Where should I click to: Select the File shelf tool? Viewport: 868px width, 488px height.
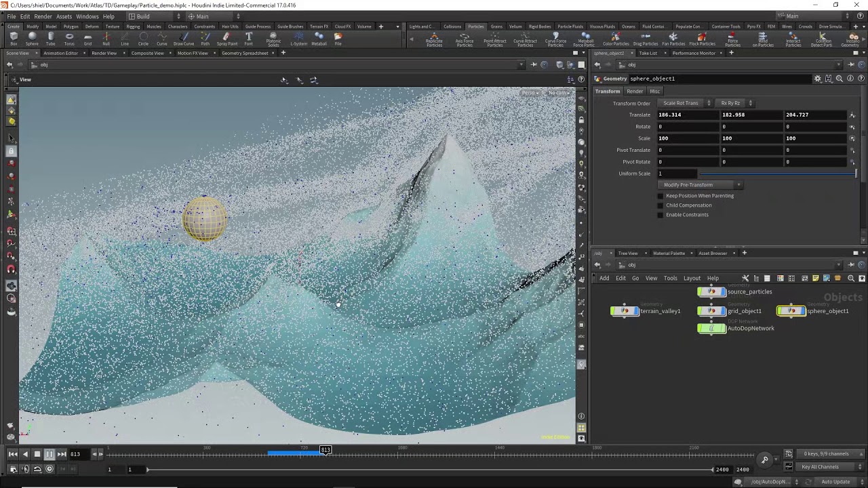[338, 39]
